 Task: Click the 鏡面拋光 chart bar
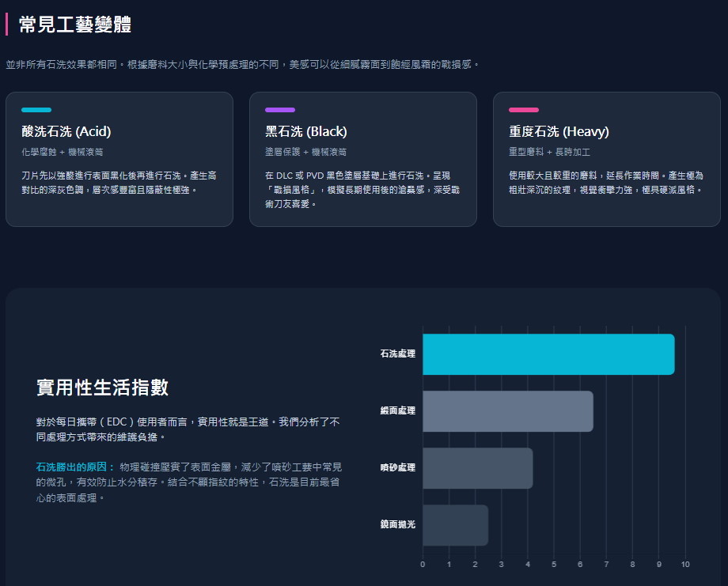455,525
